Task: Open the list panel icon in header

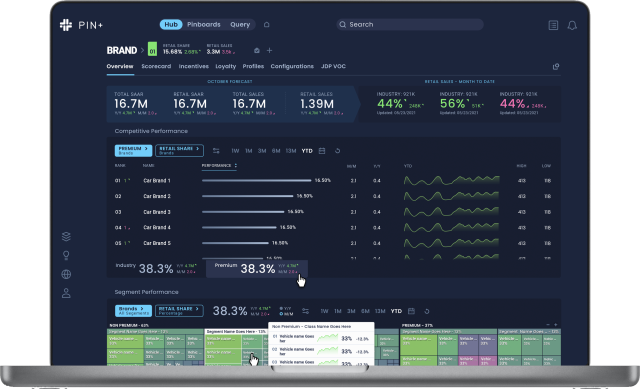Action: pyautogui.click(x=553, y=25)
